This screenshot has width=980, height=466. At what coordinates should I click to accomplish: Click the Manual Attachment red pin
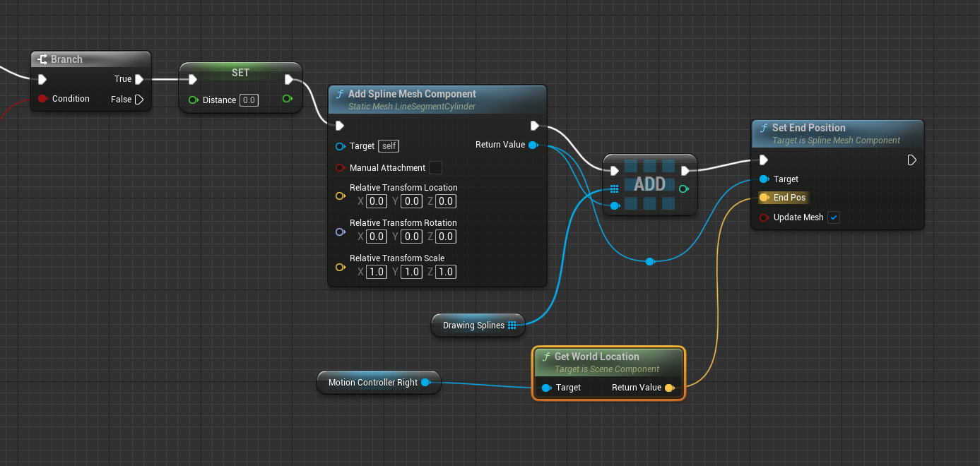(341, 168)
